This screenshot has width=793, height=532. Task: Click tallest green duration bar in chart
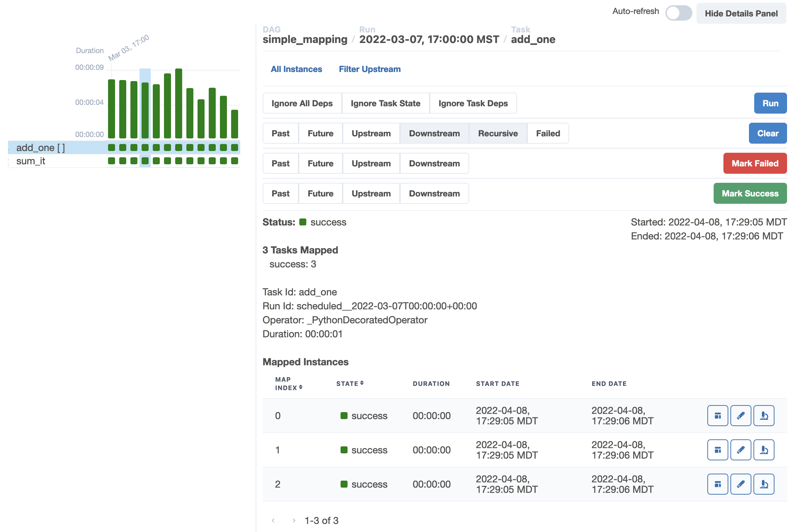179,103
